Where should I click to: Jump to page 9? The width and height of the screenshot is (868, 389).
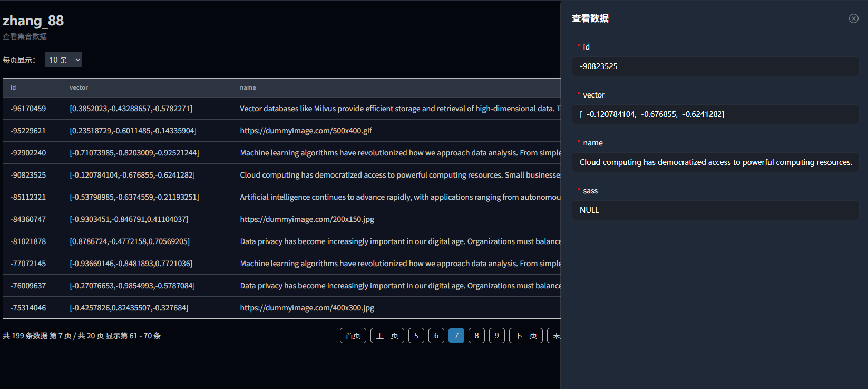496,336
